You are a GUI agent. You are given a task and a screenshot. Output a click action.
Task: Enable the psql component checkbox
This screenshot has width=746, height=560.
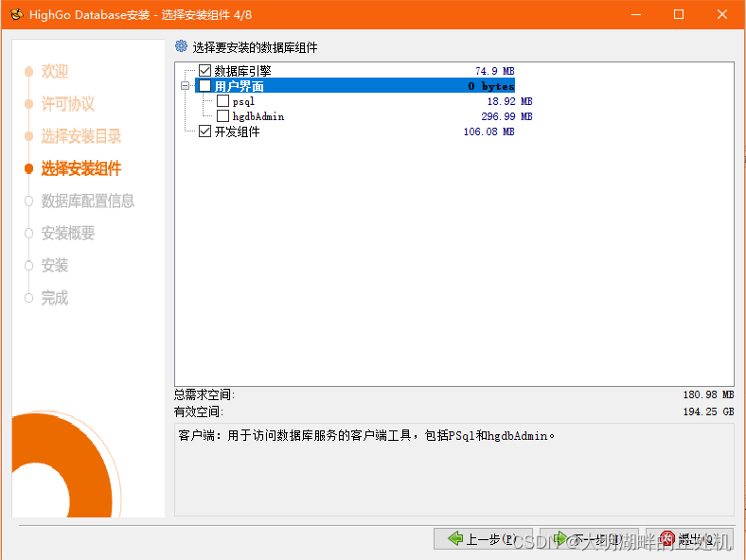222,101
